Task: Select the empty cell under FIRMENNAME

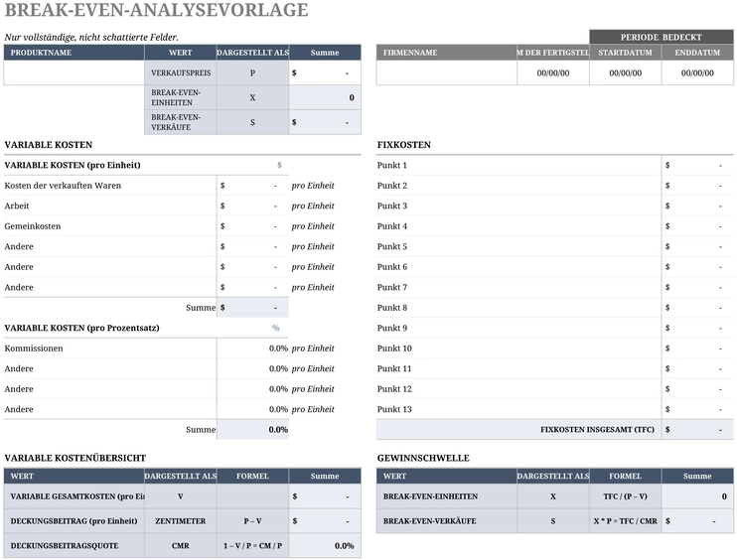Action: tap(447, 72)
